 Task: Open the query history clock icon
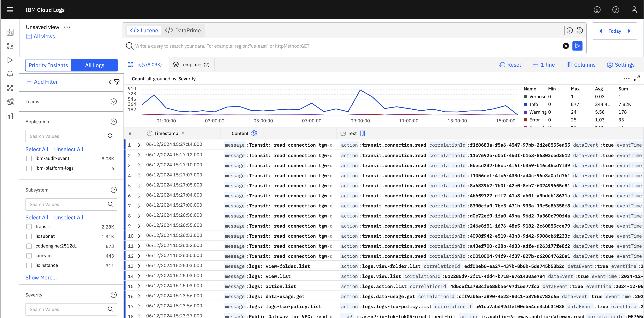(x=580, y=31)
